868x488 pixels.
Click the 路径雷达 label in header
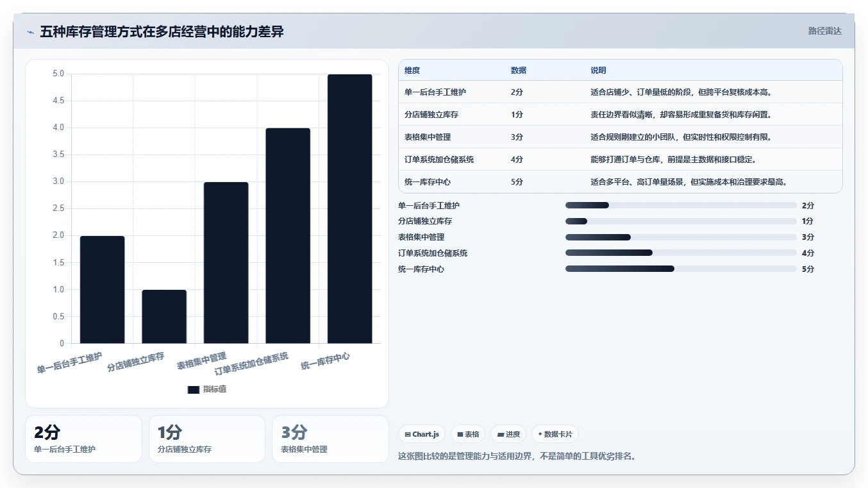(x=824, y=31)
